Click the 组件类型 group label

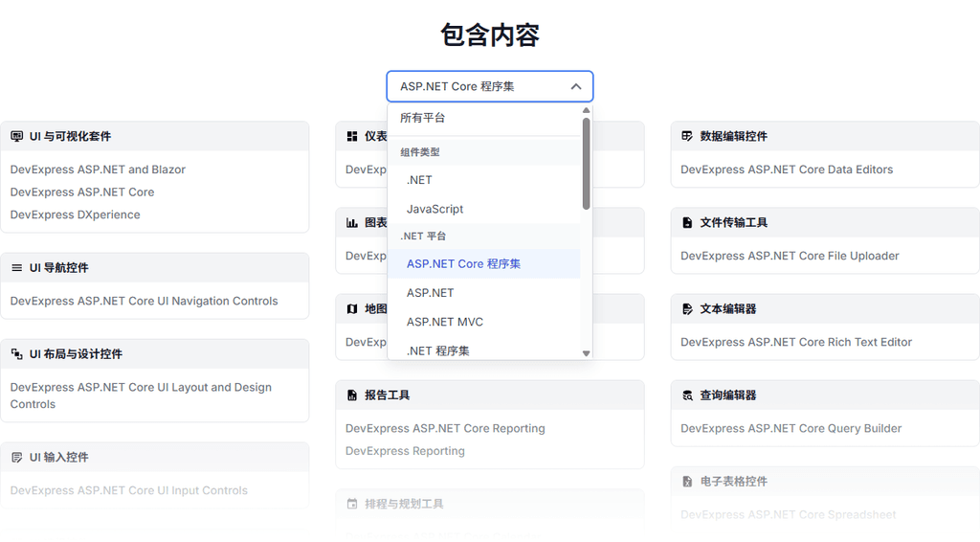tap(420, 152)
